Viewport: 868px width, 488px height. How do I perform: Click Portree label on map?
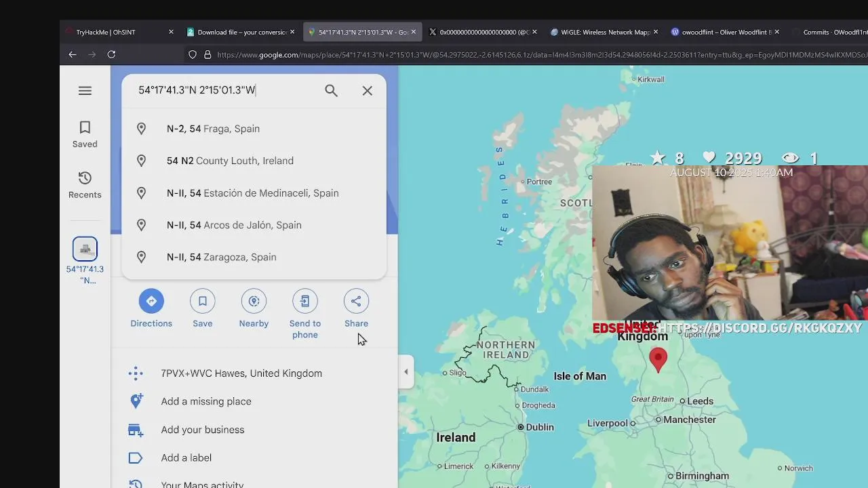coord(539,182)
